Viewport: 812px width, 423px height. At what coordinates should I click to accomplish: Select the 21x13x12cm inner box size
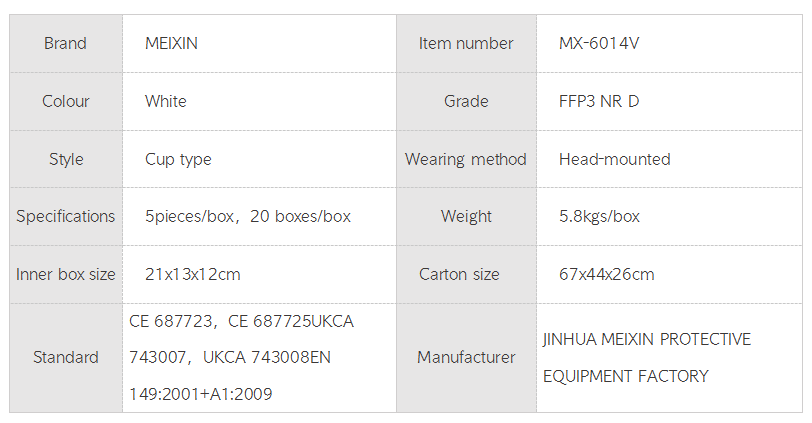coord(192,274)
